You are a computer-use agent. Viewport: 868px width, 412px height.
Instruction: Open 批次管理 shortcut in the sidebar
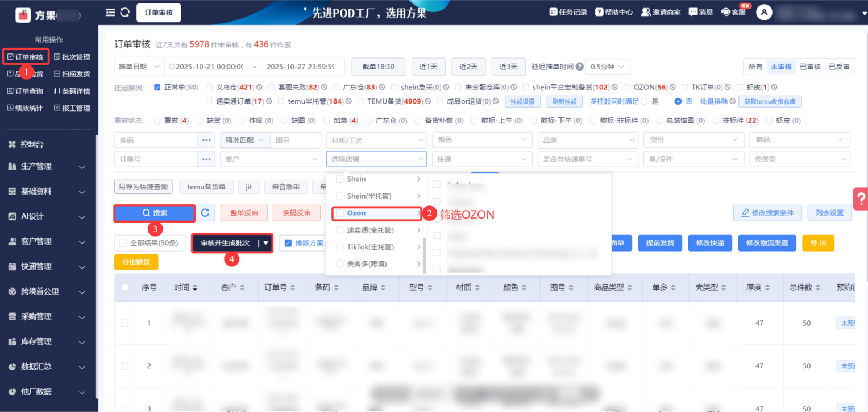click(72, 57)
